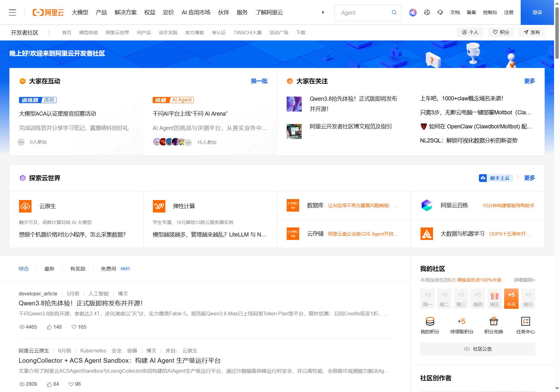This screenshot has height=392, width=560.
Task: Click the 发布 button
Action: click(532, 32)
